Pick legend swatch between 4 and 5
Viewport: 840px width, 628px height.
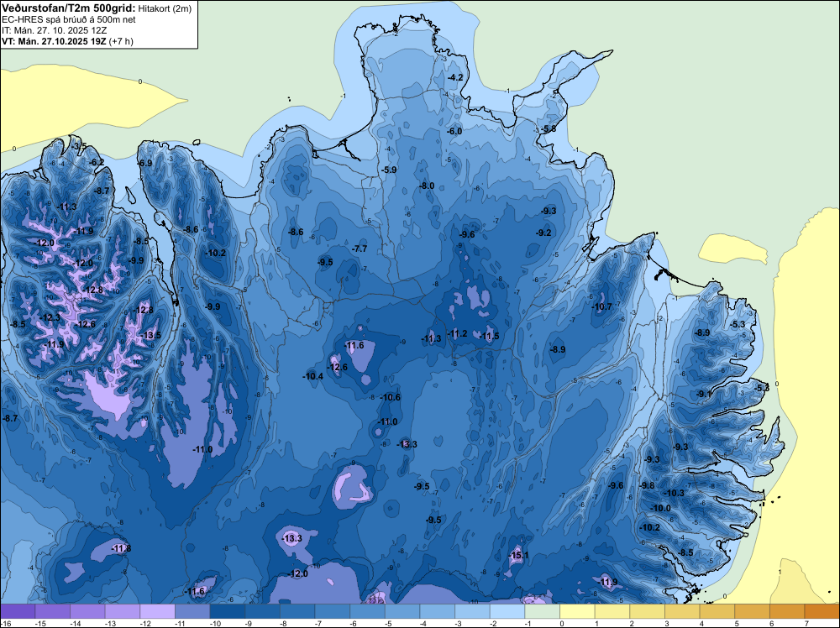[717, 611]
